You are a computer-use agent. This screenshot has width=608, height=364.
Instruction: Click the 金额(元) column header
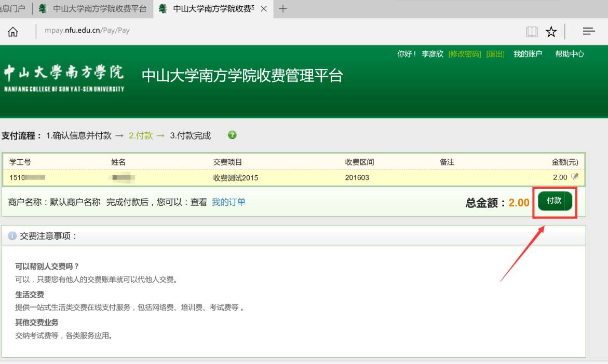[564, 162]
